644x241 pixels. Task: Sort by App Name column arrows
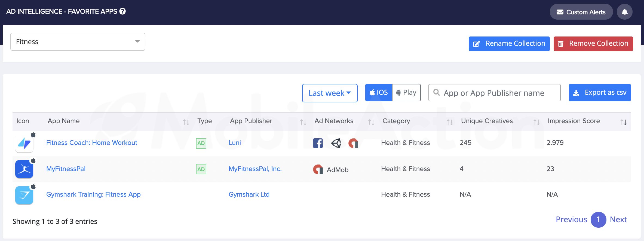[x=186, y=122]
